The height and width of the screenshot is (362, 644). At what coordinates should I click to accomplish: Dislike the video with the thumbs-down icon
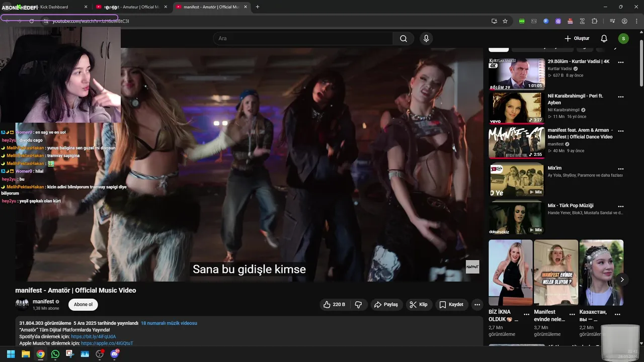tap(358, 304)
